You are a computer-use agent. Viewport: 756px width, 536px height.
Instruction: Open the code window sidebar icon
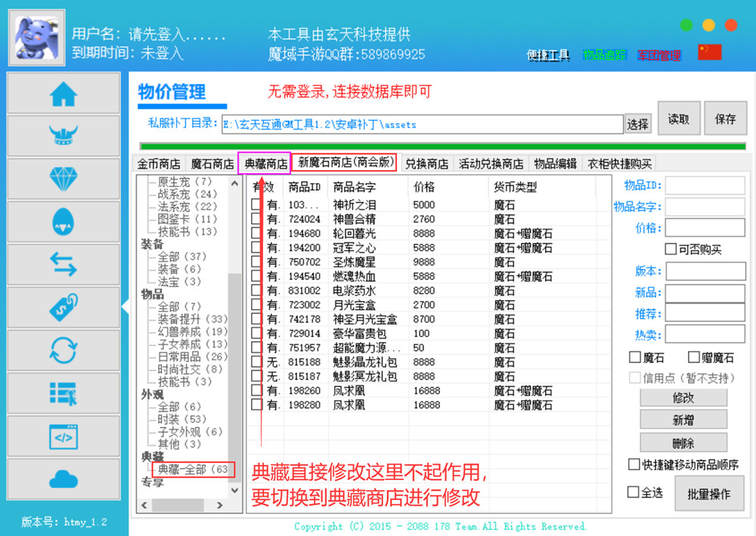(64, 436)
